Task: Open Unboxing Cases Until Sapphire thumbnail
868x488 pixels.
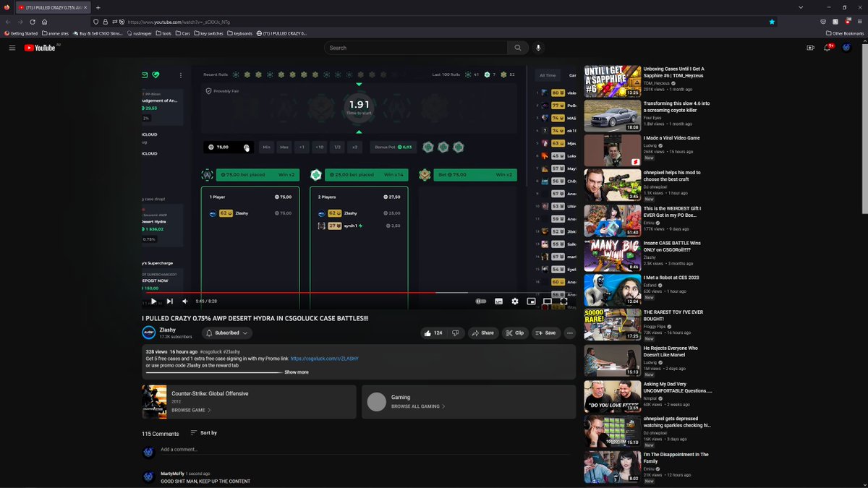Action: 612,81
